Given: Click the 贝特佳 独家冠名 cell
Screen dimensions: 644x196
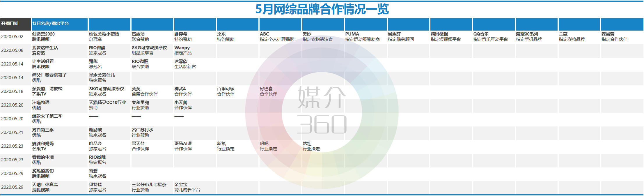Looking at the screenshot, I should click(109, 187).
